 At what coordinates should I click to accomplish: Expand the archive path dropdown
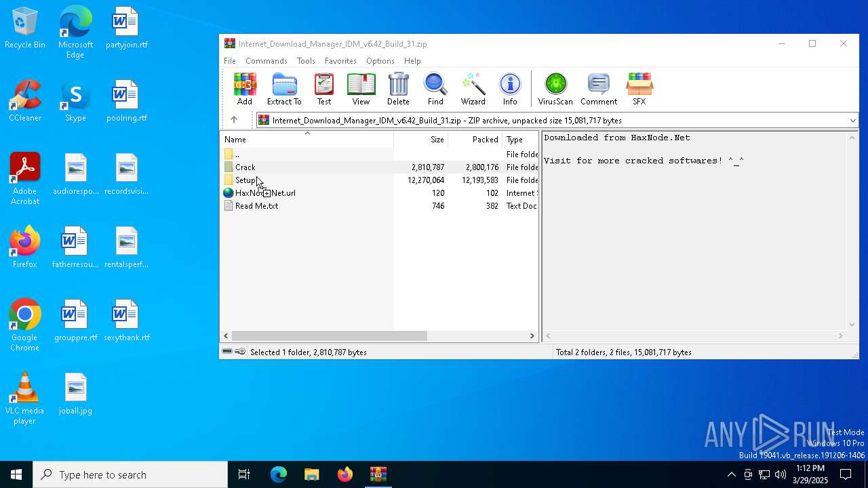point(852,121)
